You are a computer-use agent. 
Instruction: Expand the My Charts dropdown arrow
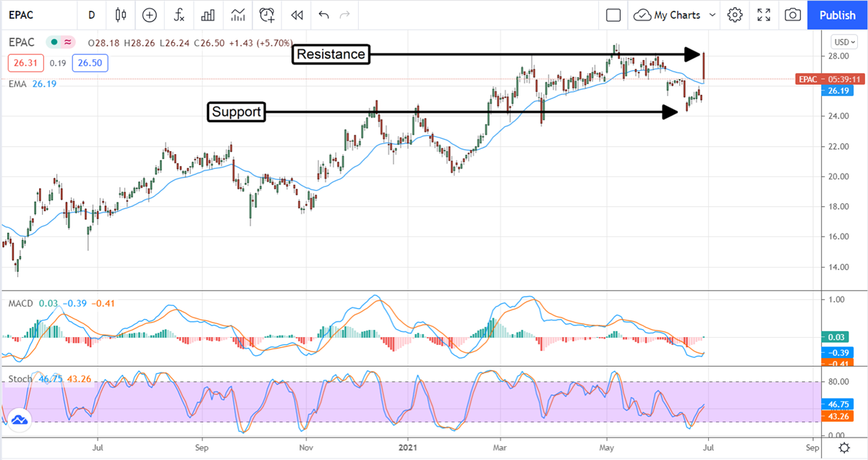(712, 14)
